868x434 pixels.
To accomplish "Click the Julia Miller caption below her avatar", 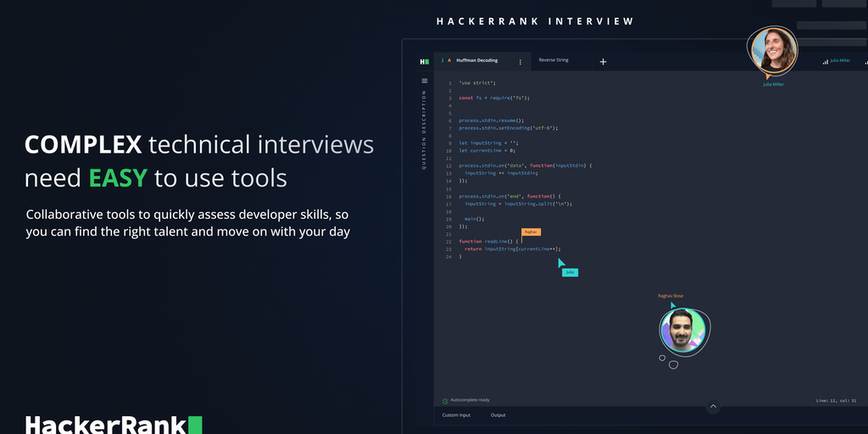I will pos(773,85).
